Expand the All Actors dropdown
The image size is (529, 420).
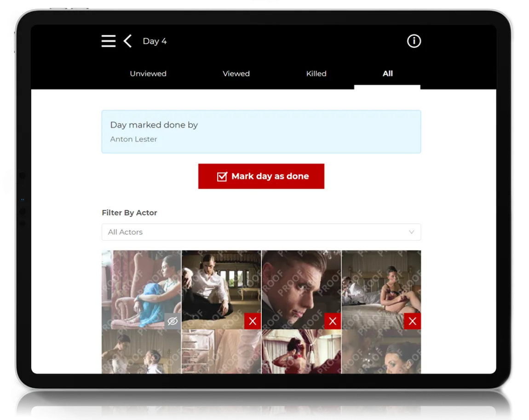pos(261,232)
